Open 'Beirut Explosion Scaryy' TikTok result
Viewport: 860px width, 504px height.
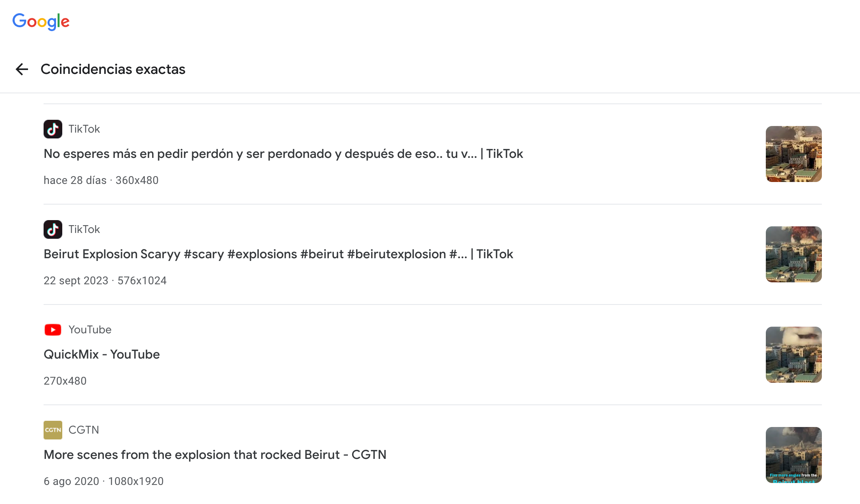[x=278, y=254]
